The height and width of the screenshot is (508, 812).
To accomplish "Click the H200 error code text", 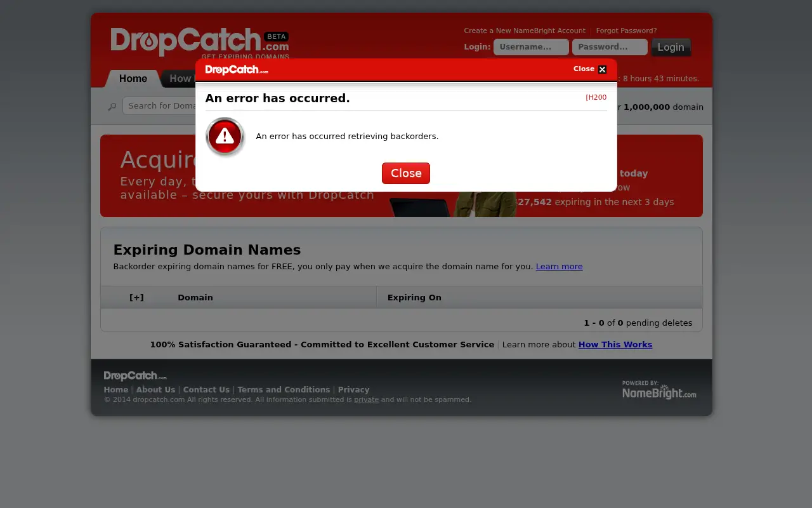I will point(596,98).
